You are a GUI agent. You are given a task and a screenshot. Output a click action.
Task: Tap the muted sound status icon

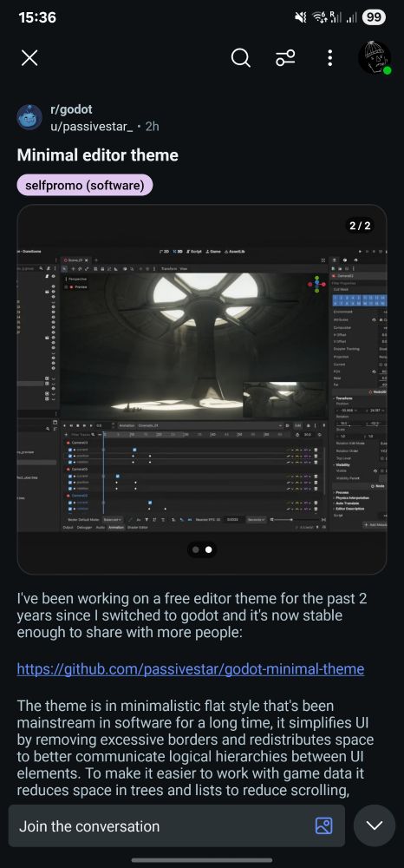301,17
